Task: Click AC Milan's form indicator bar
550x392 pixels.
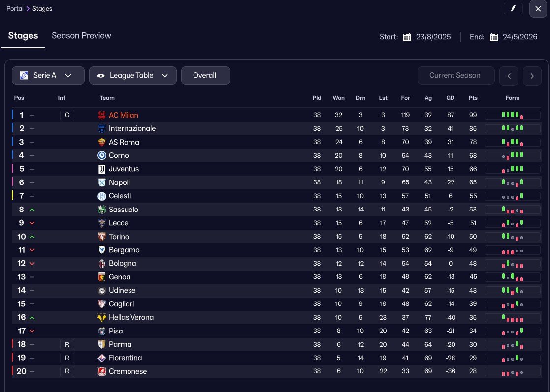Action: coord(512,115)
